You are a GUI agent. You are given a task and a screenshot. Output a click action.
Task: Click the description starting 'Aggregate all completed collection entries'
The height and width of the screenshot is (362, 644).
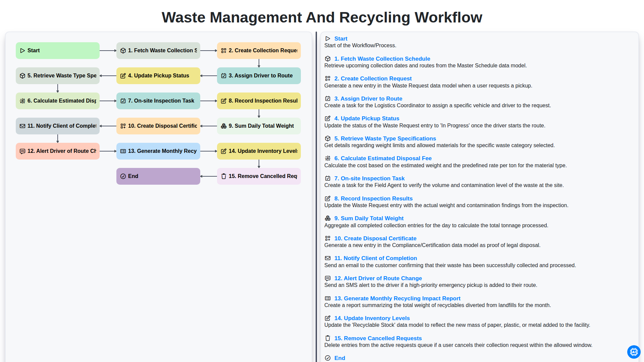coord(436,226)
